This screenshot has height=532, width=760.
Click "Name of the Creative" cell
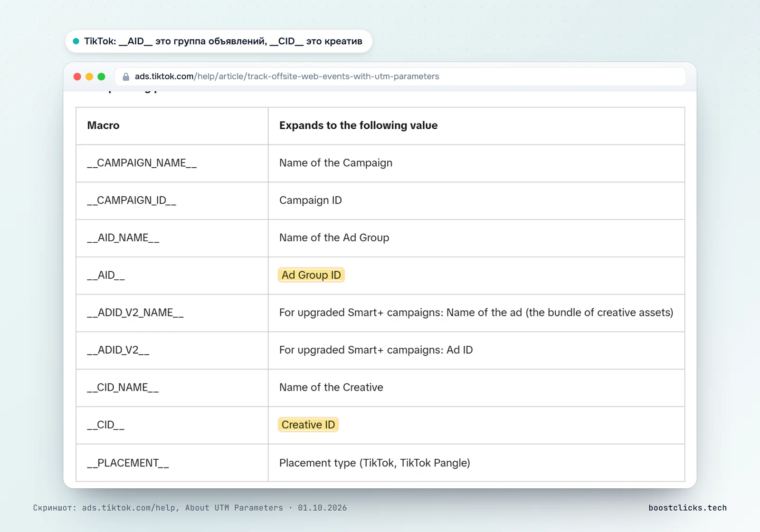tap(476, 388)
